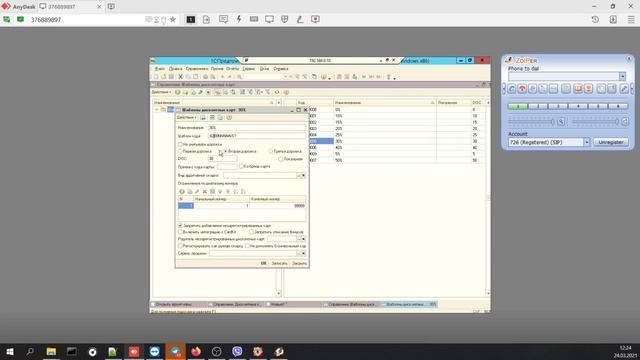This screenshot has height=360, width=640.
Task: Click the Windows Start button
Action: pos(9,351)
